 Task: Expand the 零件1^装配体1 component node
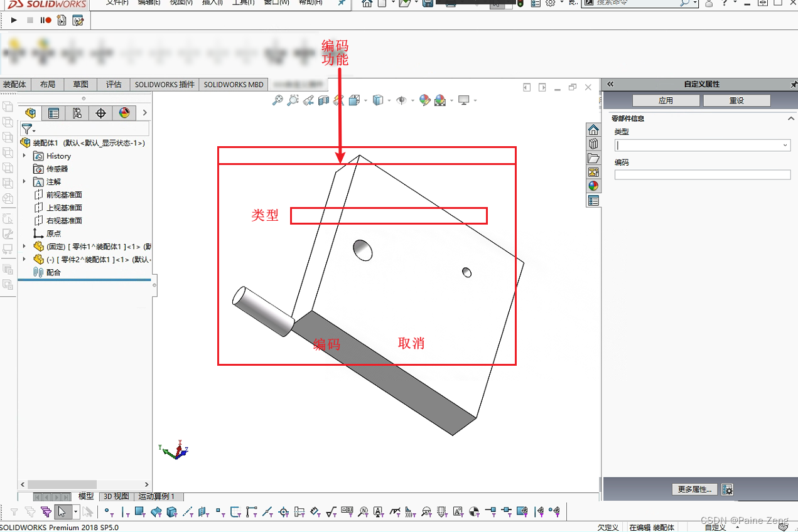point(24,246)
